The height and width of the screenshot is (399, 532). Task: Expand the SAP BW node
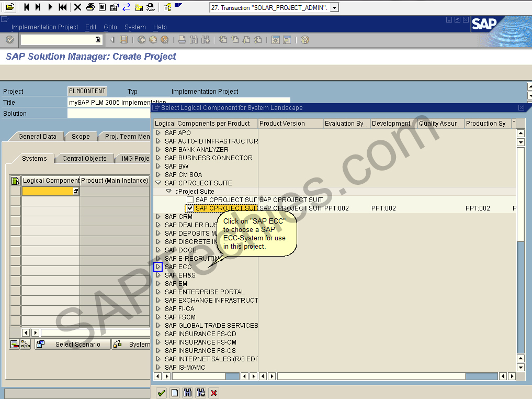tap(158, 166)
